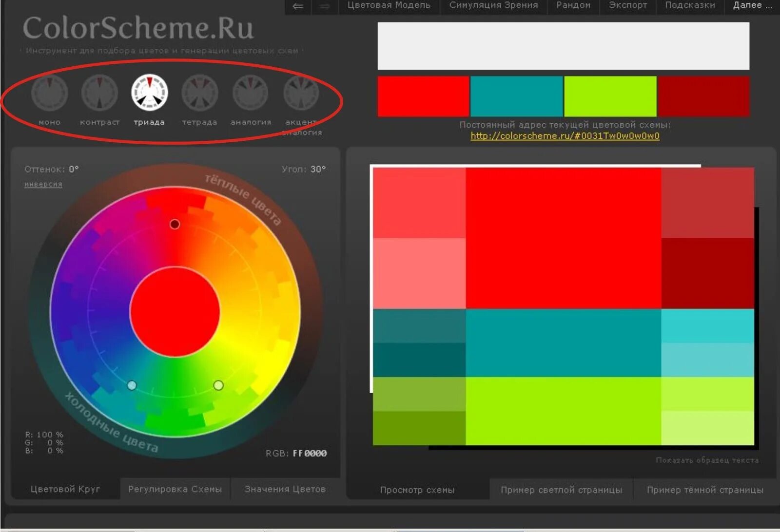Image resolution: width=780 pixels, height=532 pixels.
Task: Switch to the Цветовой Круг tab
Action: pyautogui.click(x=65, y=489)
